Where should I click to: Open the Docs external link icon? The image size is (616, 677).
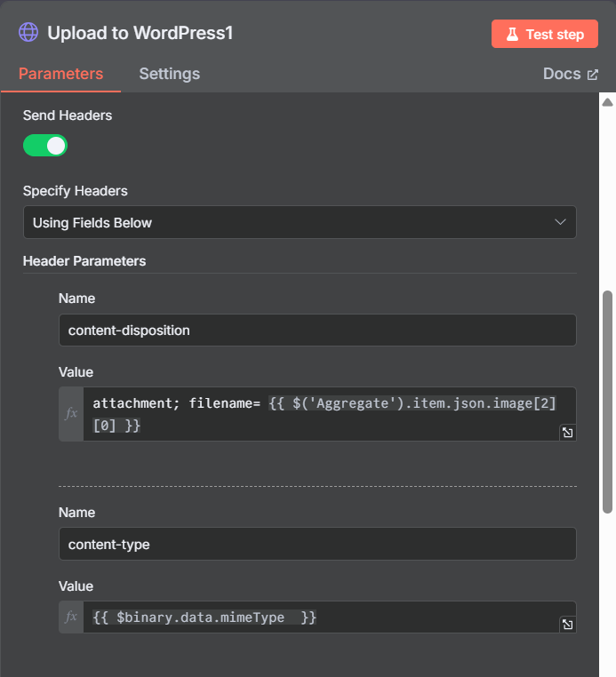click(593, 75)
